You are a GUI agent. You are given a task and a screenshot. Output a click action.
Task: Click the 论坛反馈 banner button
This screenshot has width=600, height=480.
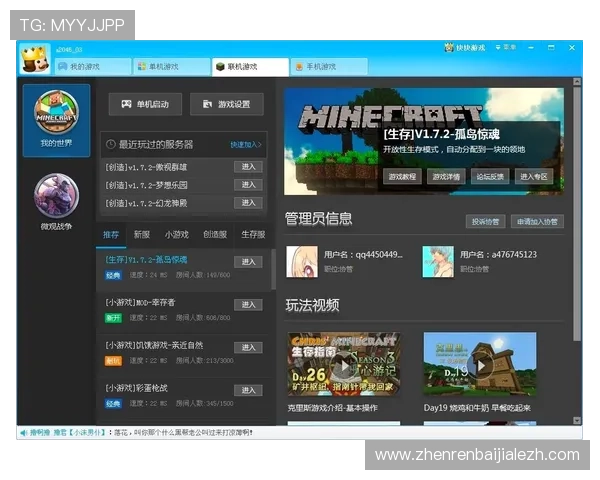(490, 176)
